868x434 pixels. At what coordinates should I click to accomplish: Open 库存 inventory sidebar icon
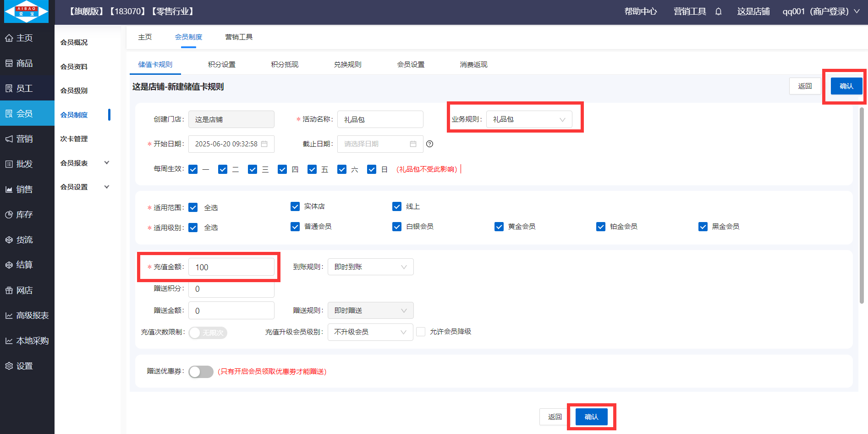(9, 215)
